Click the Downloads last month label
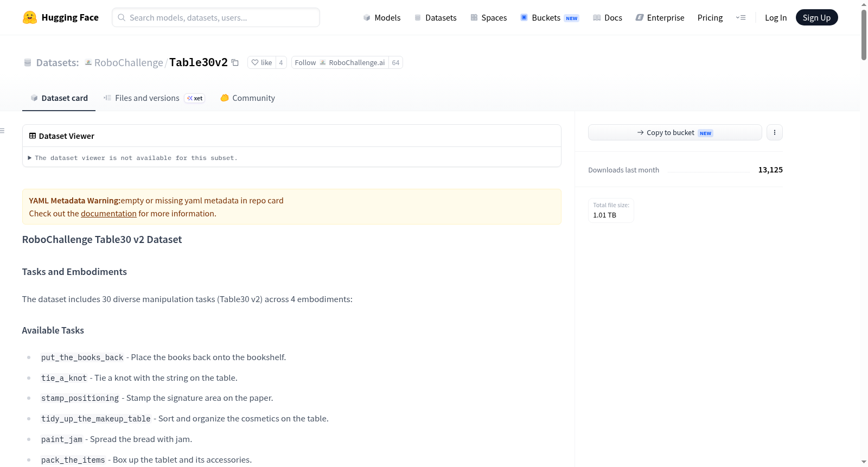 tap(624, 170)
